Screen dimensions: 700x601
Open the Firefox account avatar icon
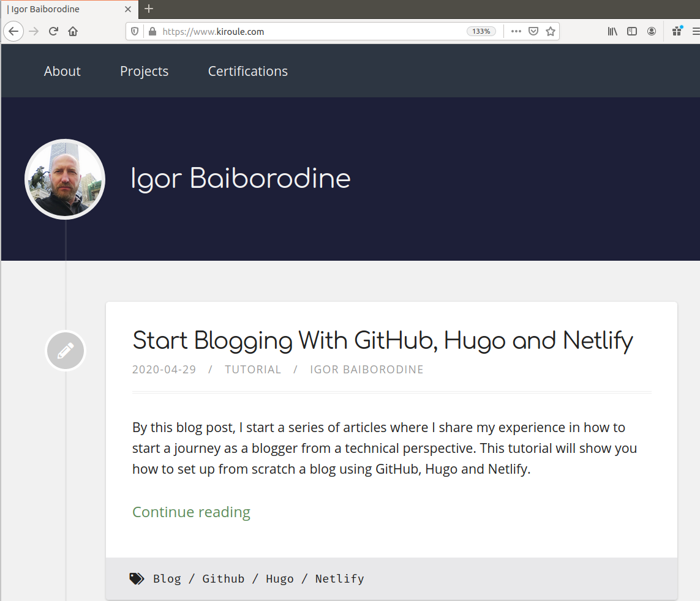point(652,31)
